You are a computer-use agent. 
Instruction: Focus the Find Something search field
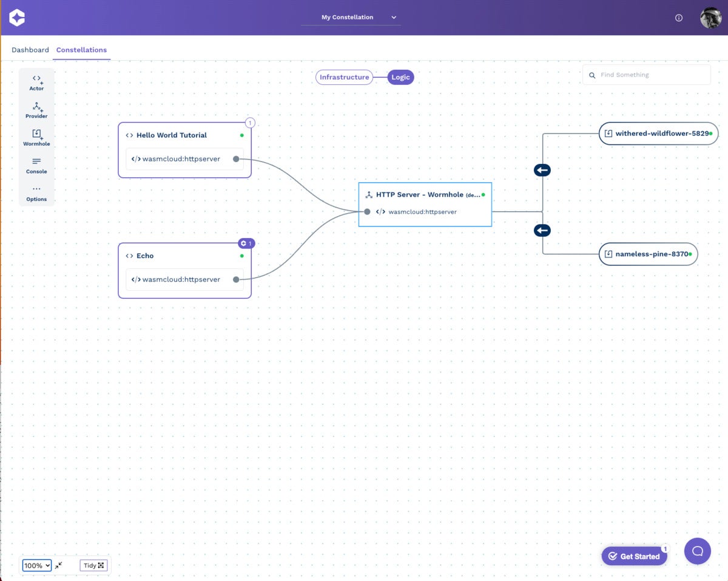coord(646,75)
